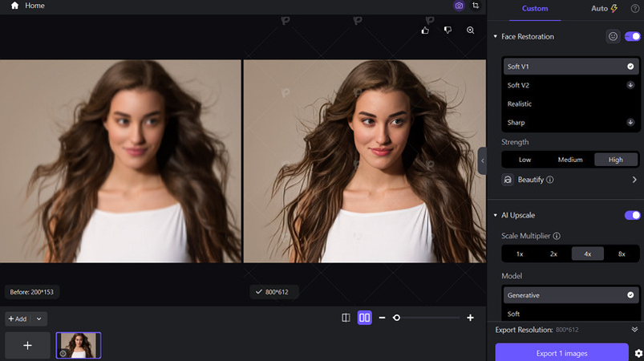Click the Model label
644x361 pixels.
click(x=512, y=276)
